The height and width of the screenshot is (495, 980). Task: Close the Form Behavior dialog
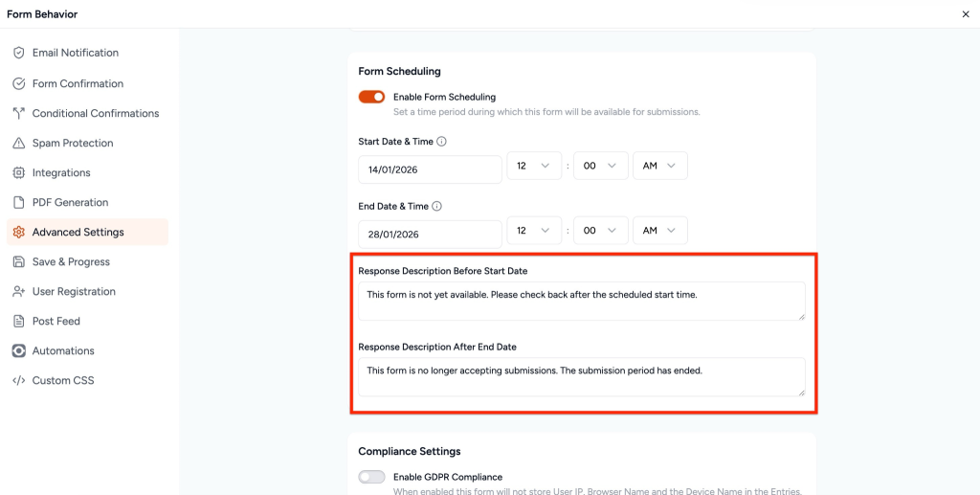tap(964, 14)
